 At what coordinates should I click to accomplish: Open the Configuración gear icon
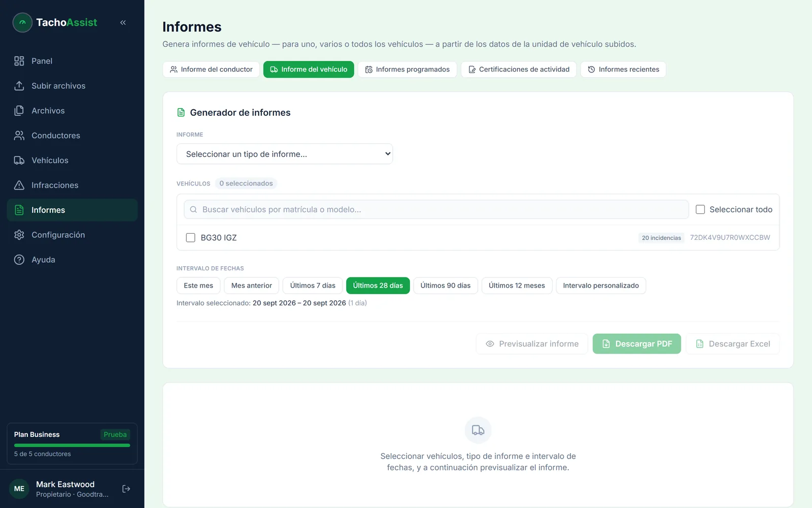coord(19,235)
